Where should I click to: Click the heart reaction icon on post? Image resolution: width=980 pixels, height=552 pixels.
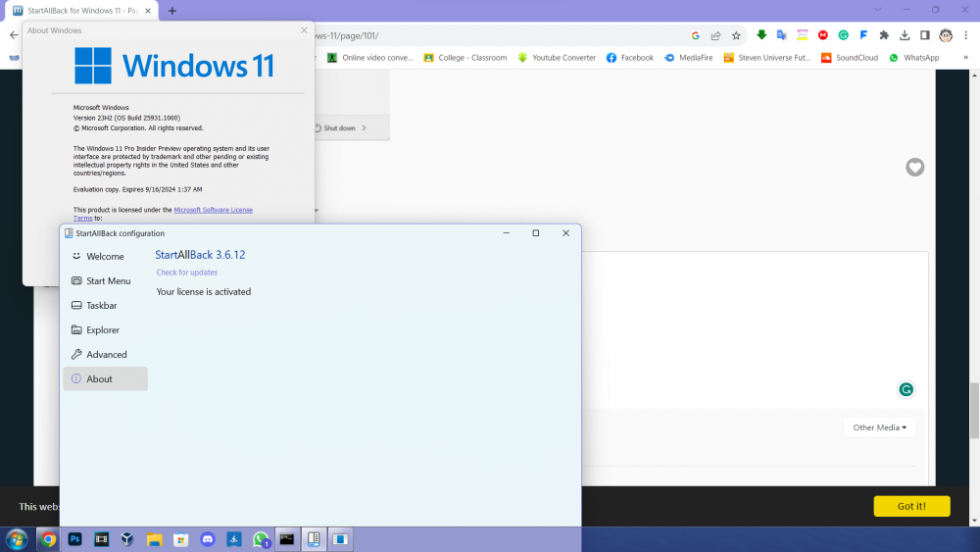914,168
